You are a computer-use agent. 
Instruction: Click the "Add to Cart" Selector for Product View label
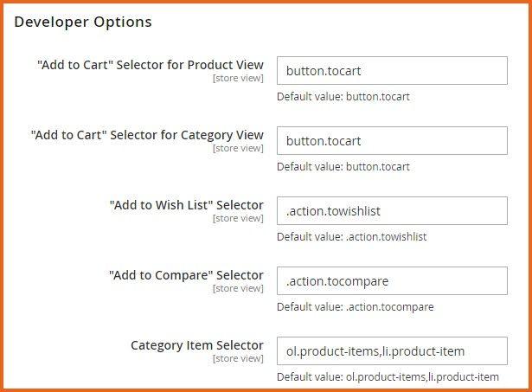pos(151,65)
